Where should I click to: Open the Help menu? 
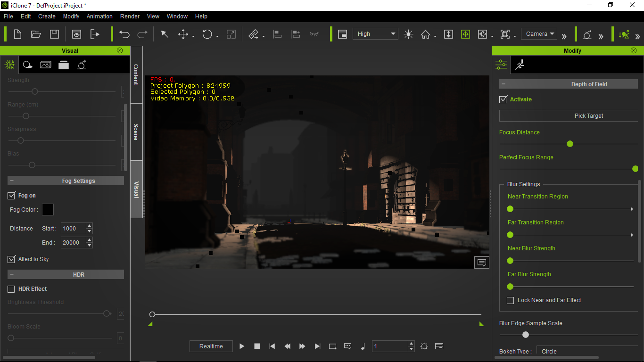201,16
